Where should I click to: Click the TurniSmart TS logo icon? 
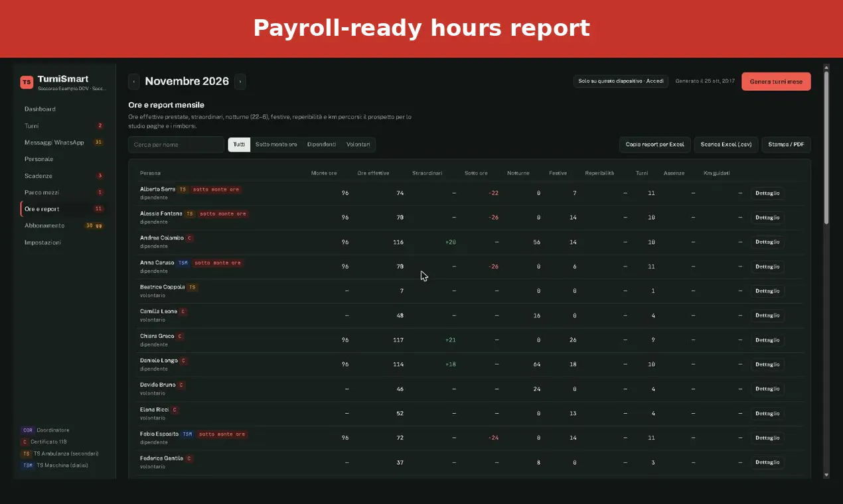point(27,82)
